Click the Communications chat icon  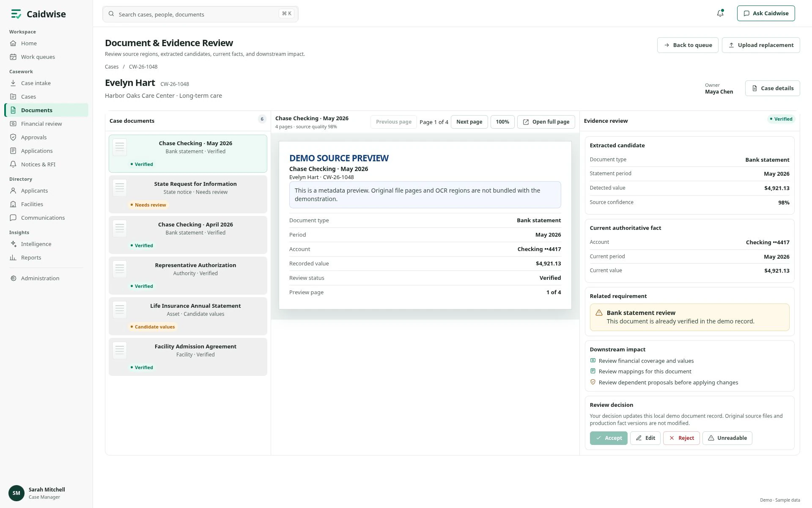click(x=13, y=218)
